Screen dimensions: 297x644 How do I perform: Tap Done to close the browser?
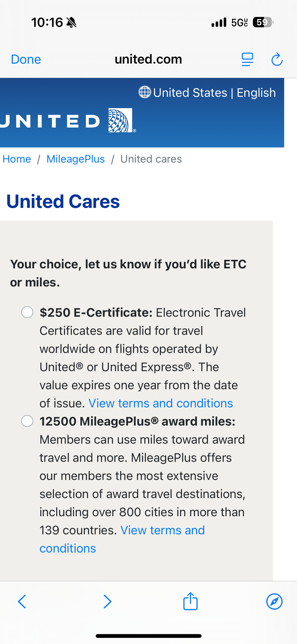[26, 59]
